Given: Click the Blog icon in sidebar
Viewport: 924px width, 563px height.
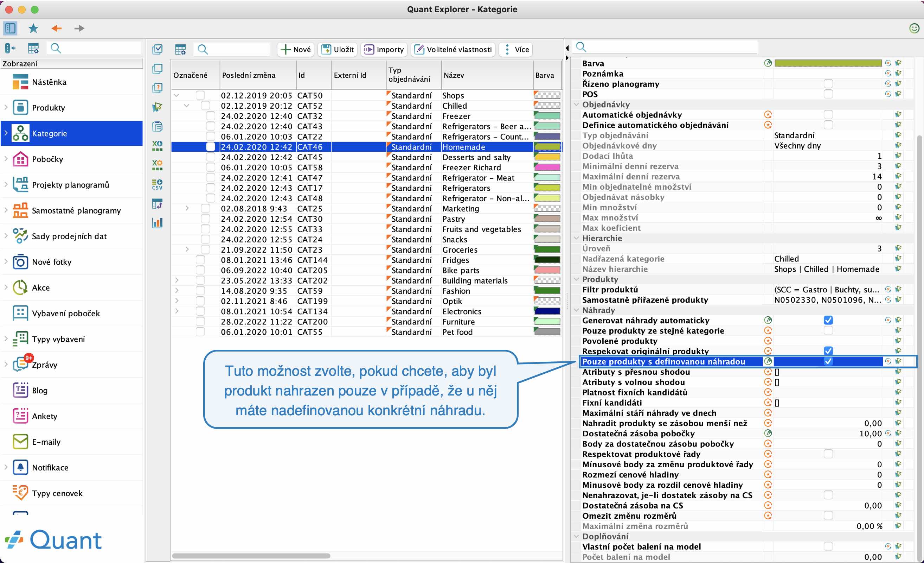Looking at the screenshot, I should tap(20, 390).
